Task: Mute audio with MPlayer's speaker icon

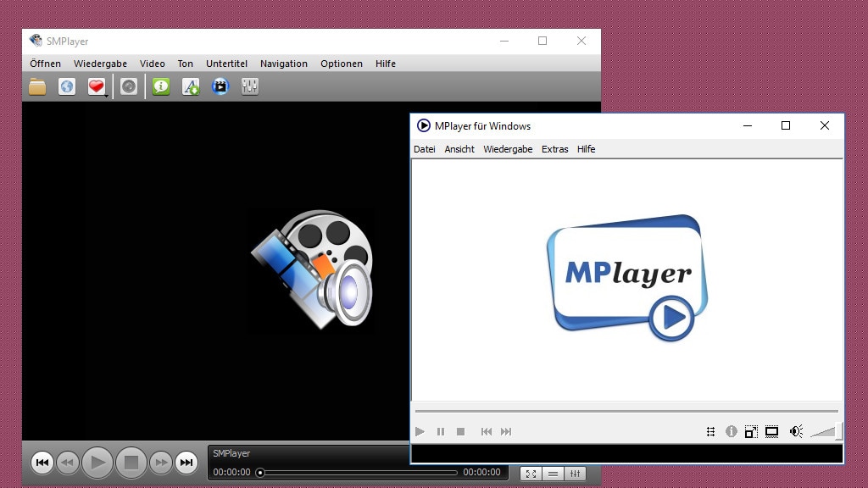Action: [x=796, y=431]
